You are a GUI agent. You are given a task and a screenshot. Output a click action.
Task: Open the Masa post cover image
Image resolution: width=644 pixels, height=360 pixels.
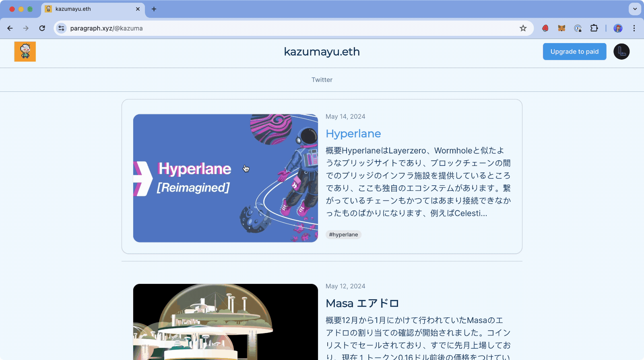pyautogui.click(x=225, y=322)
